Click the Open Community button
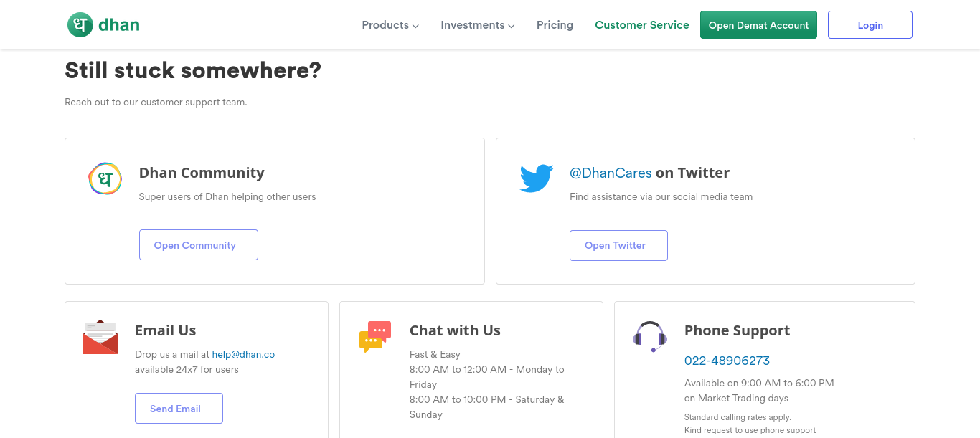Screen dimensions: 980x438 199,245
